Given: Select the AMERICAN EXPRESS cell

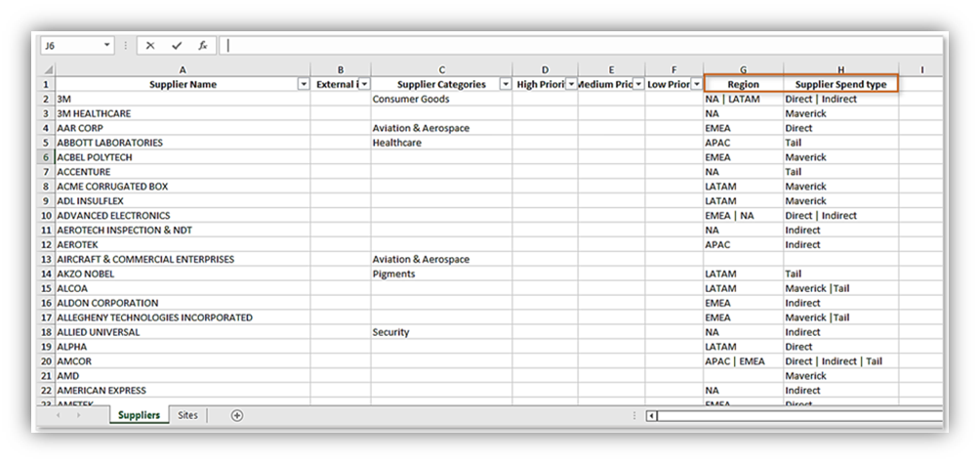Looking at the screenshot, I should click(184, 390).
